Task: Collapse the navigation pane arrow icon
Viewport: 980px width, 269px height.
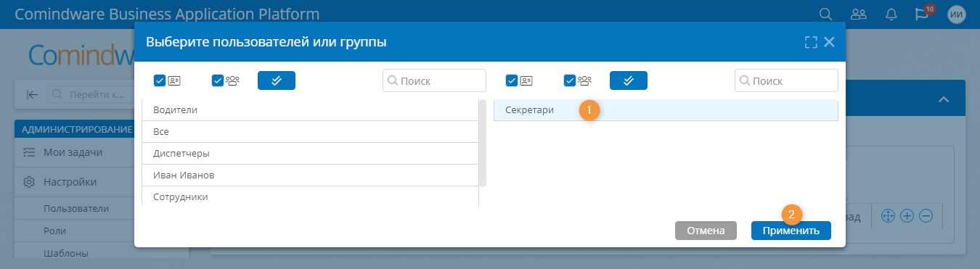Action: (33, 94)
